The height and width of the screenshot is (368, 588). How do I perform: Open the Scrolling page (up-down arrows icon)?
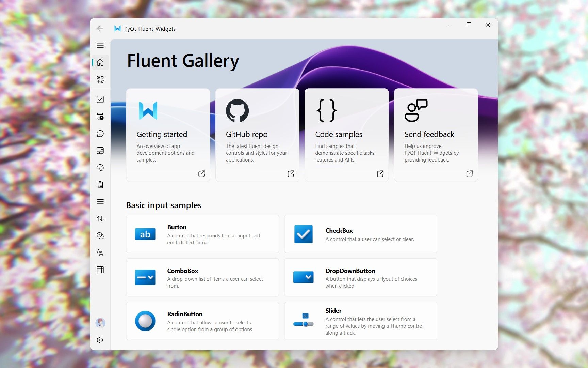[x=100, y=218]
